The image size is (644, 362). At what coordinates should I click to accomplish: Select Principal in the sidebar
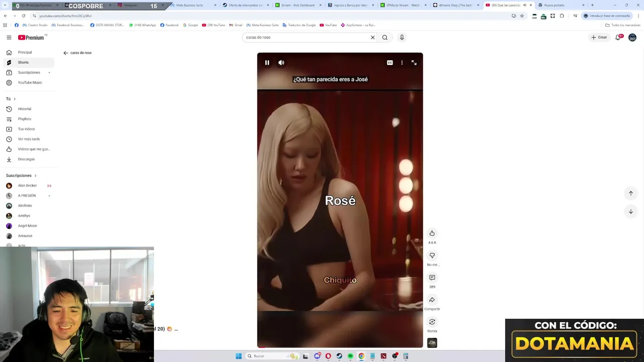click(28, 52)
